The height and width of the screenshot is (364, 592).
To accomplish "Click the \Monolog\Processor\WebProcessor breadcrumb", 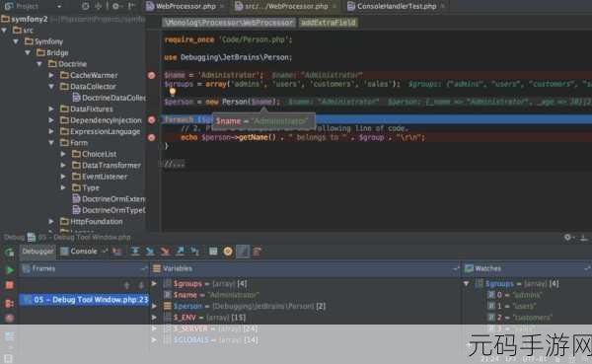I will pos(229,23).
